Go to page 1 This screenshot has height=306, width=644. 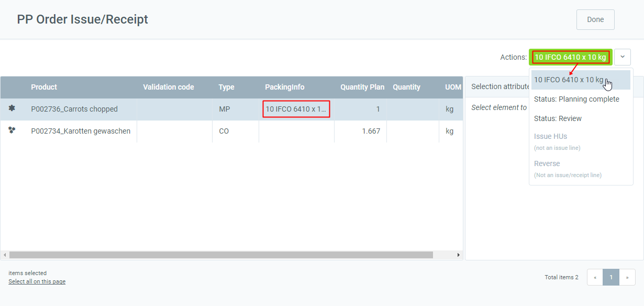click(611, 277)
